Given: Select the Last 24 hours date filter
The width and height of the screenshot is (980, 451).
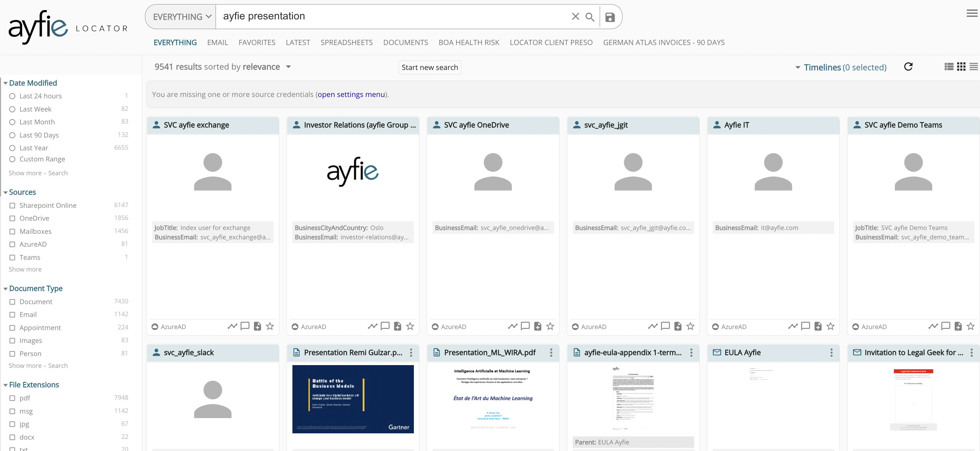Looking at the screenshot, I should coord(12,96).
